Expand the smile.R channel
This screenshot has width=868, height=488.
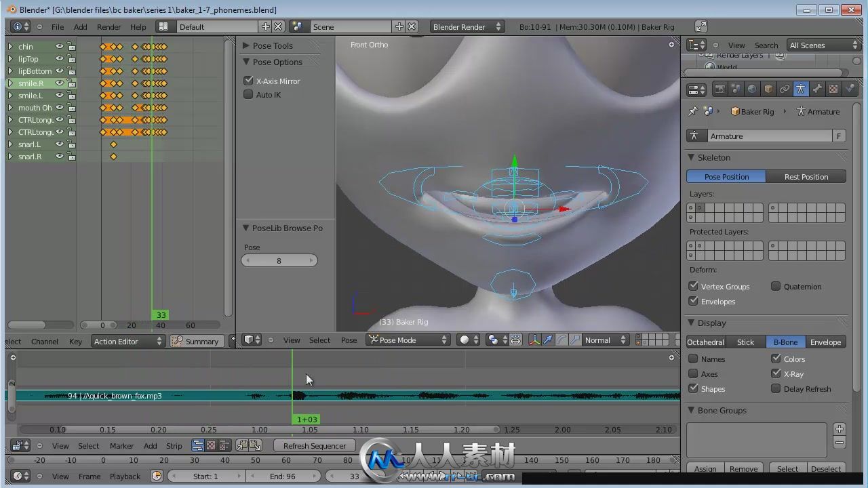(x=10, y=83)
